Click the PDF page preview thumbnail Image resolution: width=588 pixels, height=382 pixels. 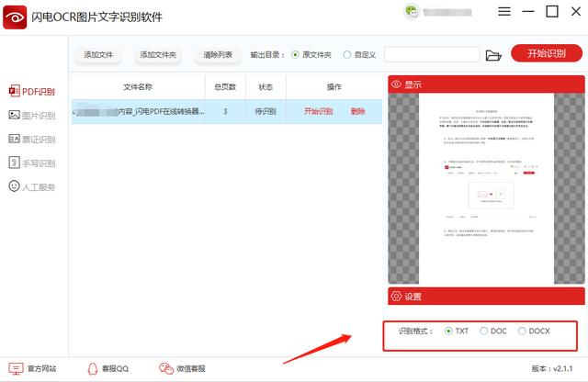[x=486, y=188]
